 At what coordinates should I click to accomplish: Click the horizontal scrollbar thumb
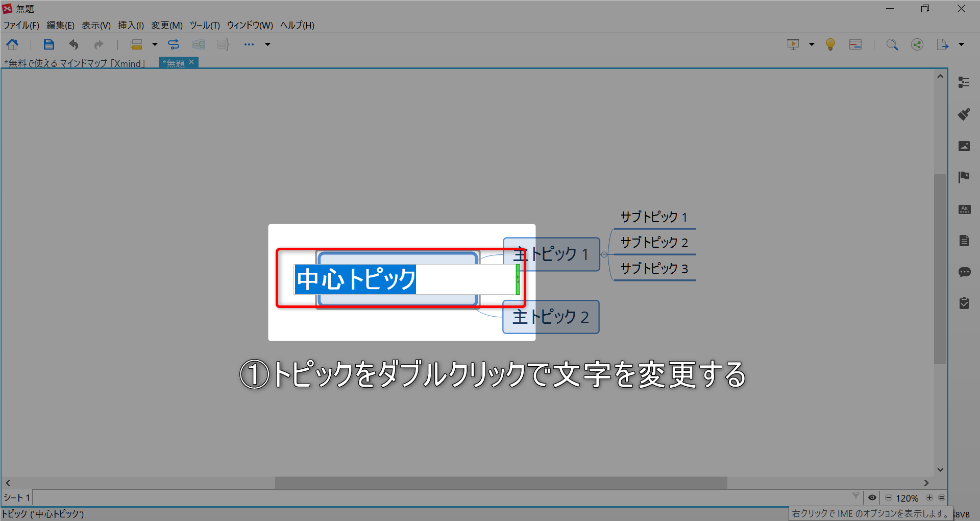click(501, 483)
